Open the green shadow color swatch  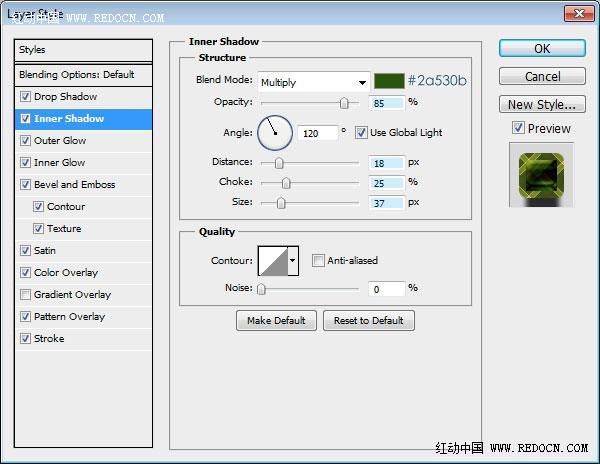[389, 81]
